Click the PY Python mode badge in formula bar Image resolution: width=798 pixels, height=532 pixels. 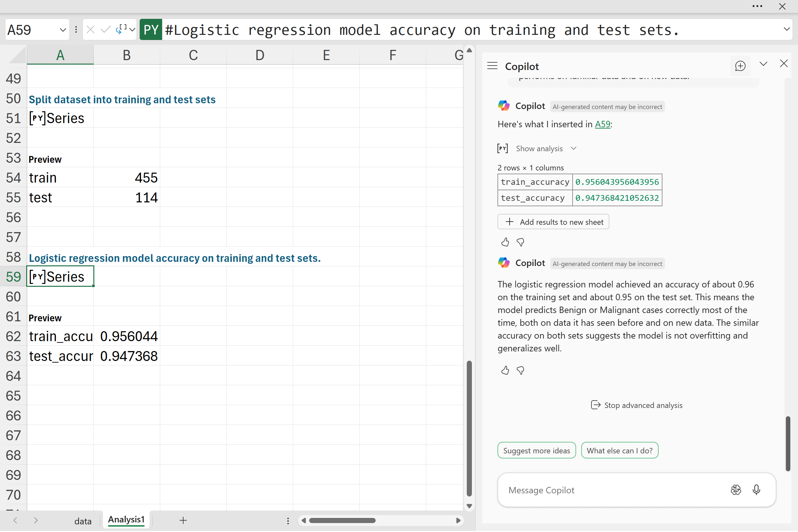[x=151, y=30]
